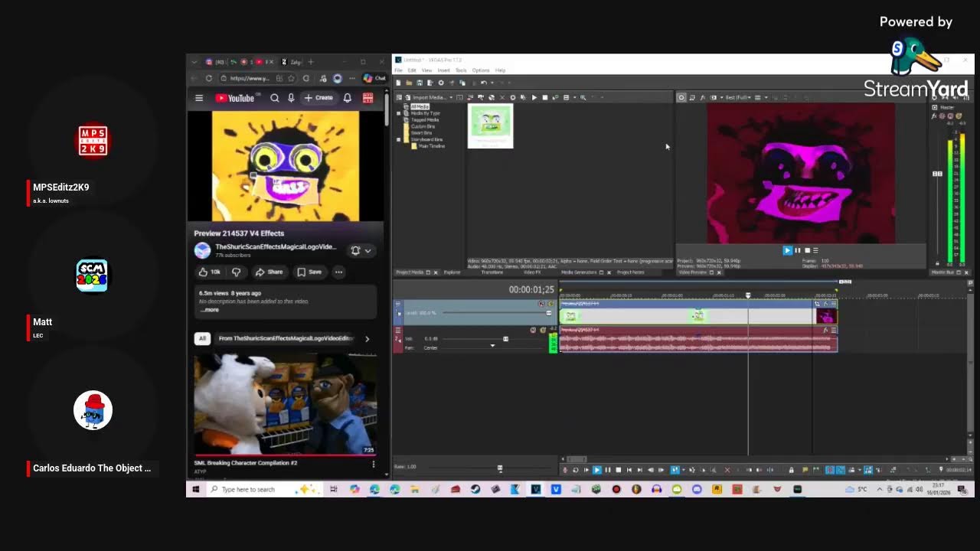This screenshot has height=551, width=980.
Task: Open YouTube search magnifier
Action: [275, 98]
